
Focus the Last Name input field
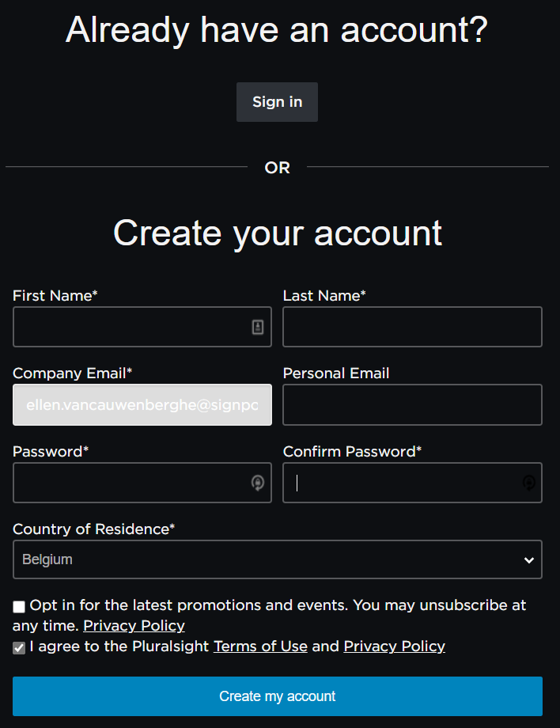tap(412, 327)
